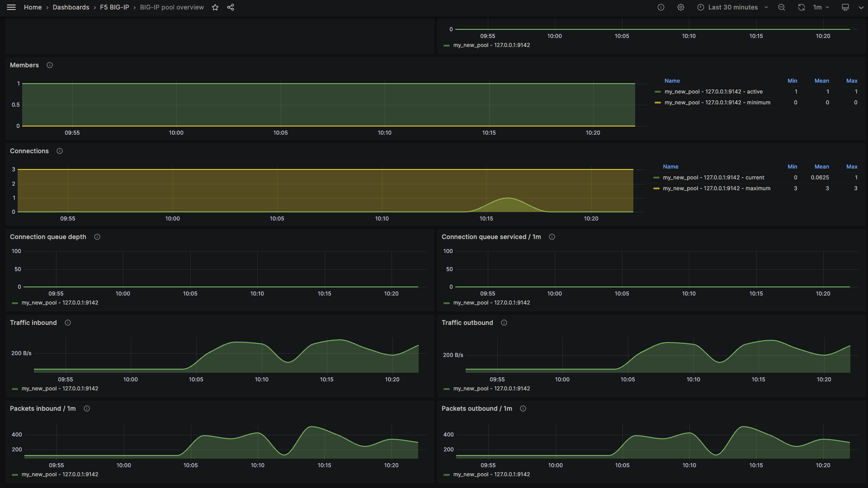
Task: Click info icon beside Traffic outbound
Action: pyautogui.click(x=504, y=323)
